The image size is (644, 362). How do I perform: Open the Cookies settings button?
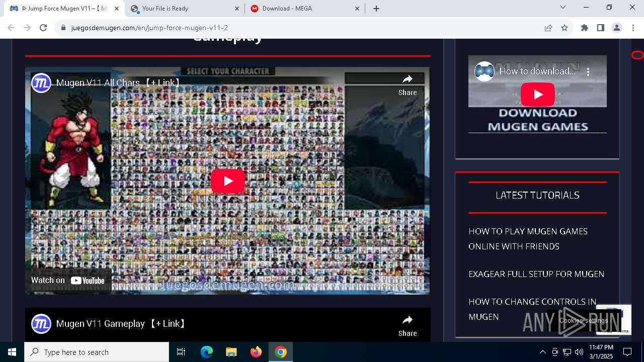click(x=584, y=321)
